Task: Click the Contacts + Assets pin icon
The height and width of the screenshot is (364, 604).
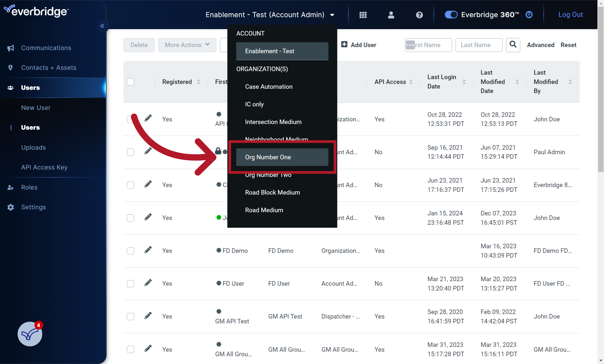Action: [x=10, y=68]
